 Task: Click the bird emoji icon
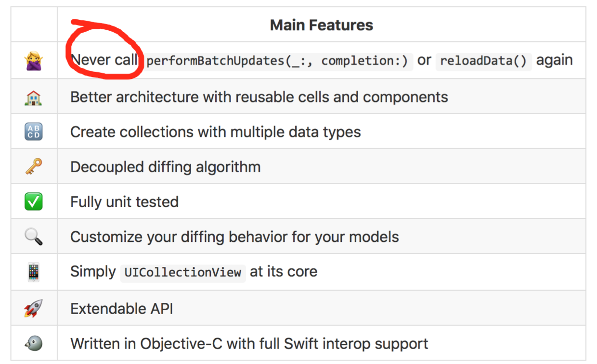(x=34, y=343)
